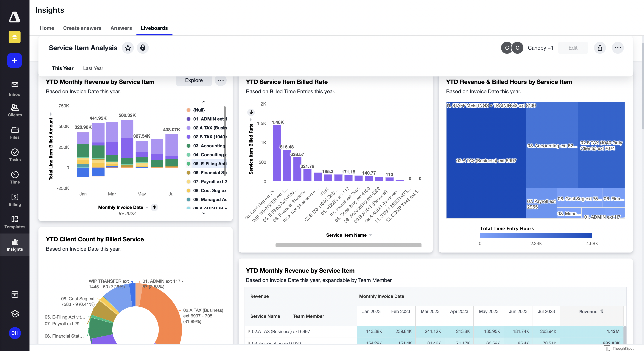The height and width of the screenshot is (351, 644).
Task: Toggle the 08. Cost Seg legend item
Action: (x=206, y=191)
